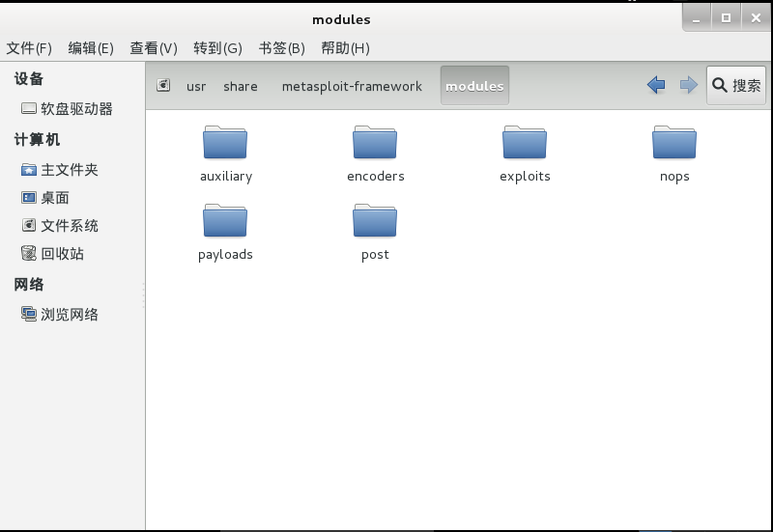The image size is (773, 532).
Task: Open the 书签(B) menu
Action: click(x=281, y=48)
